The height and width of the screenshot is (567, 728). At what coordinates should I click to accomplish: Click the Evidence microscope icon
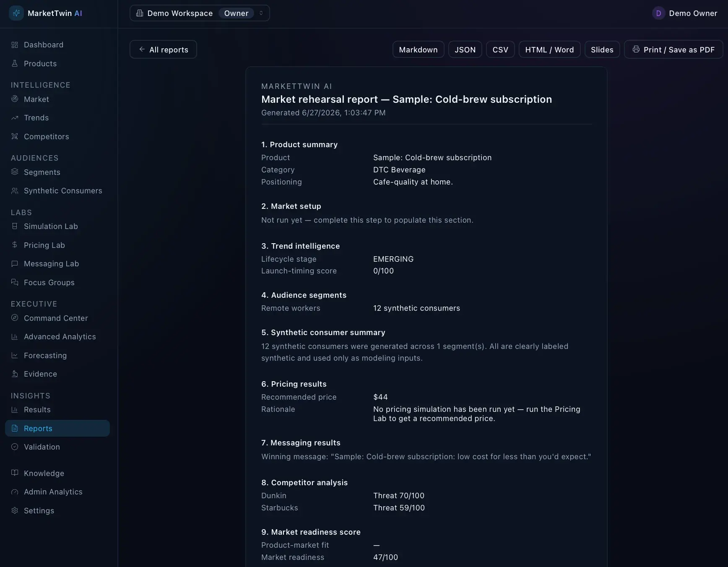click(x=15, y=374)
